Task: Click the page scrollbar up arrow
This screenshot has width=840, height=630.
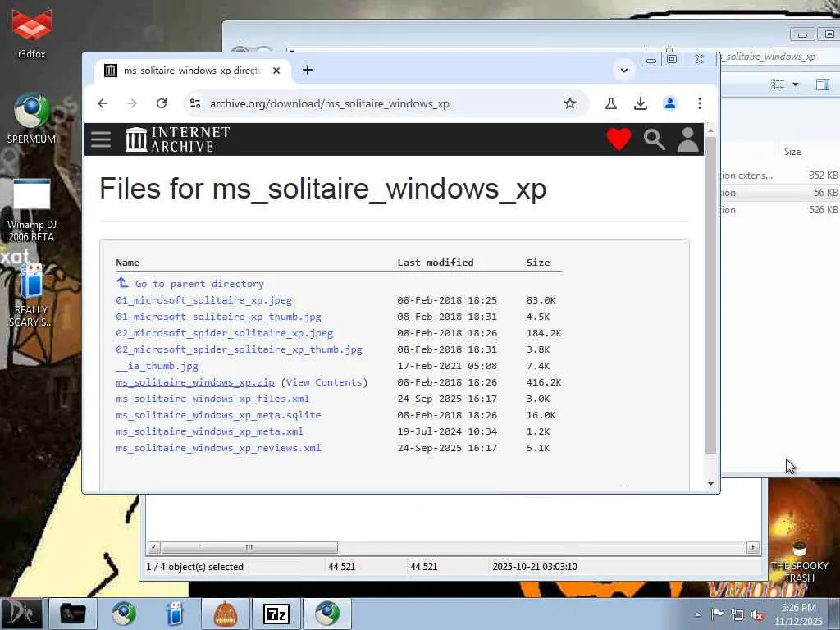Action: tap(710, 130)
